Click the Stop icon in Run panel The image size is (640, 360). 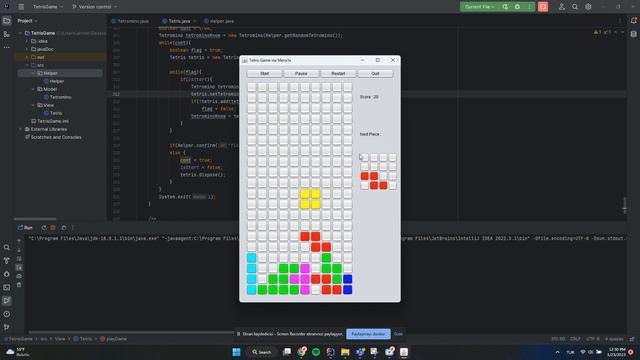pos(53,228)
